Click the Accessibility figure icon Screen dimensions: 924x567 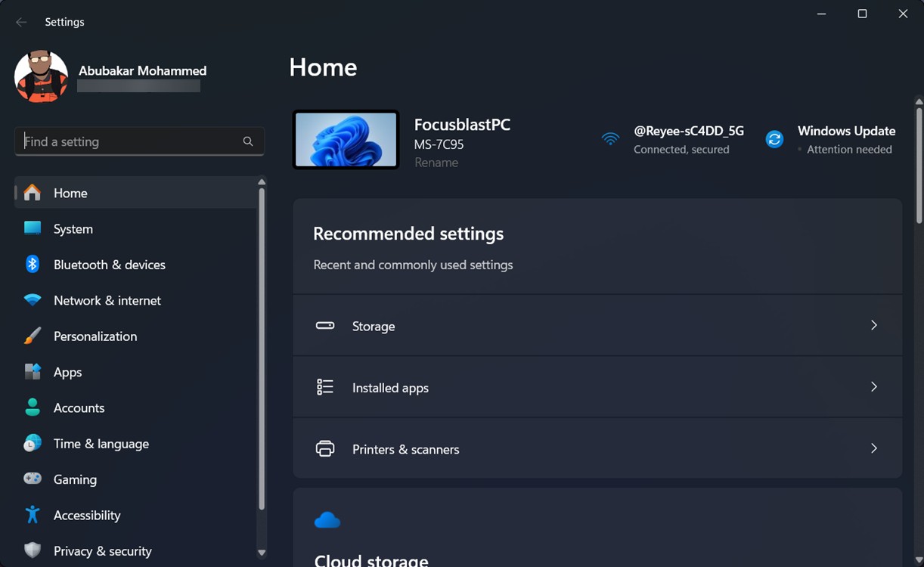(x=33, y=515)
